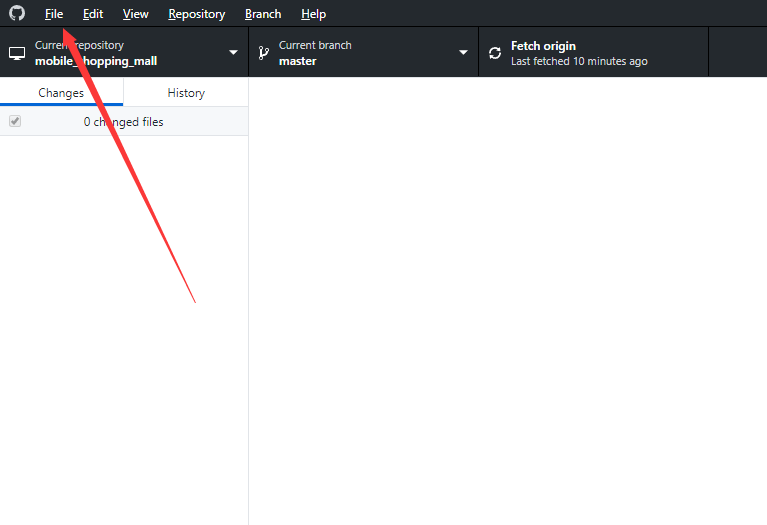Click the master branch name
This screenshot has width=767, height=525.
[x=298, y=61]
